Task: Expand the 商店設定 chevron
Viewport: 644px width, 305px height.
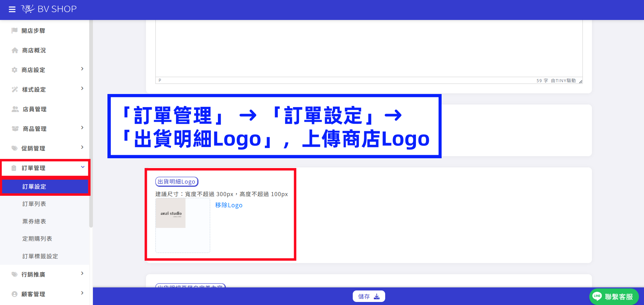Action: 82,69
